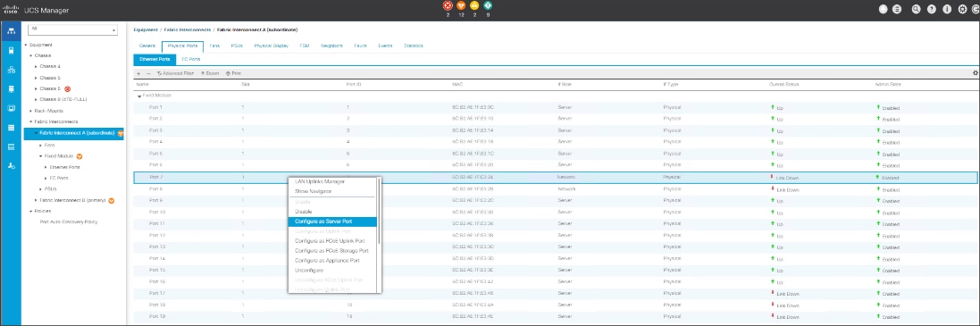The width and height of the screenshot is (980, 326).
Task: Expand Fabric Interconnect B (primary) node
Action: click(36, 200)
